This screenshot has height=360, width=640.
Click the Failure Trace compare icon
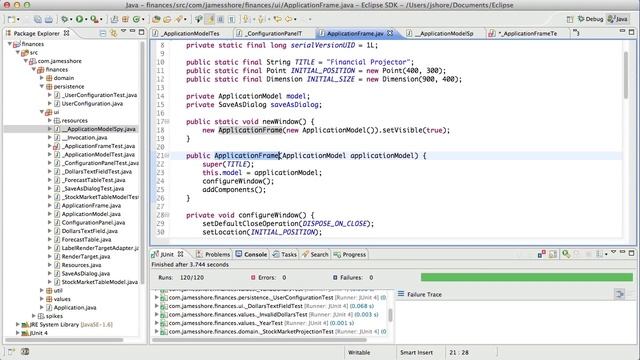(619, 294)
